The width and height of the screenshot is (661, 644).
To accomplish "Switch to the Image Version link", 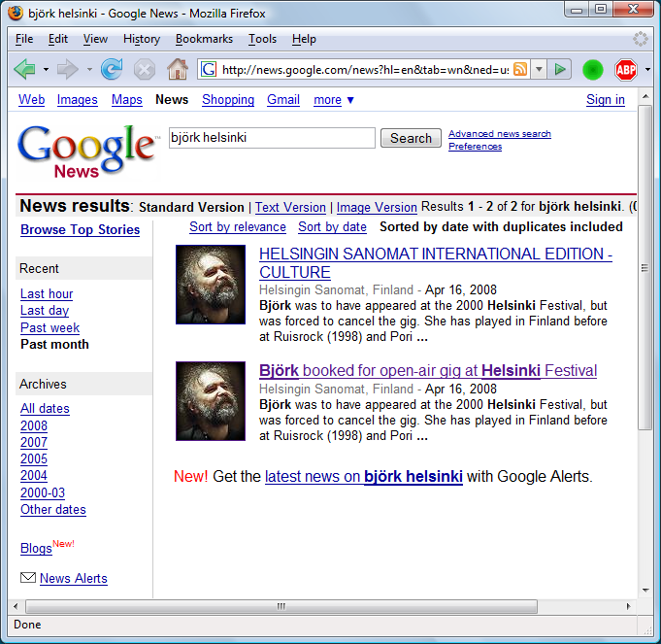I will click(377, 207).
